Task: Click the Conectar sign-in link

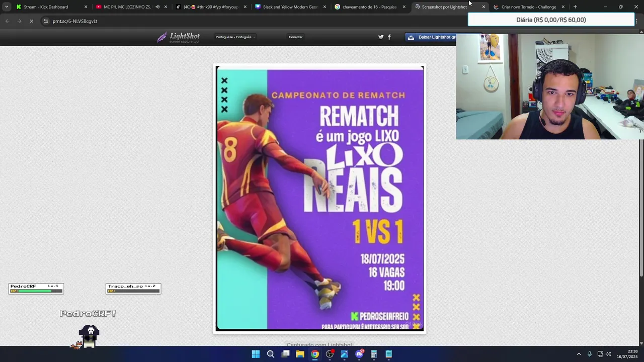Action: coord(295,37)
